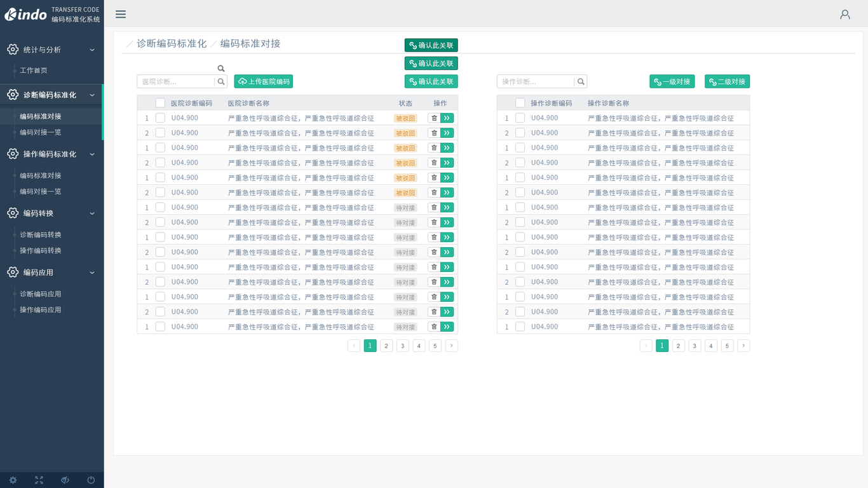
Task: Open settings gear at sidebar bottom
Action: click(x=13, y=480)
